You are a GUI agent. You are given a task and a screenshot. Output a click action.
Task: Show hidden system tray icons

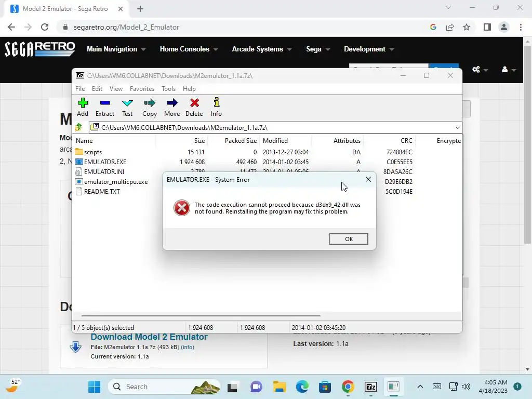420,387
